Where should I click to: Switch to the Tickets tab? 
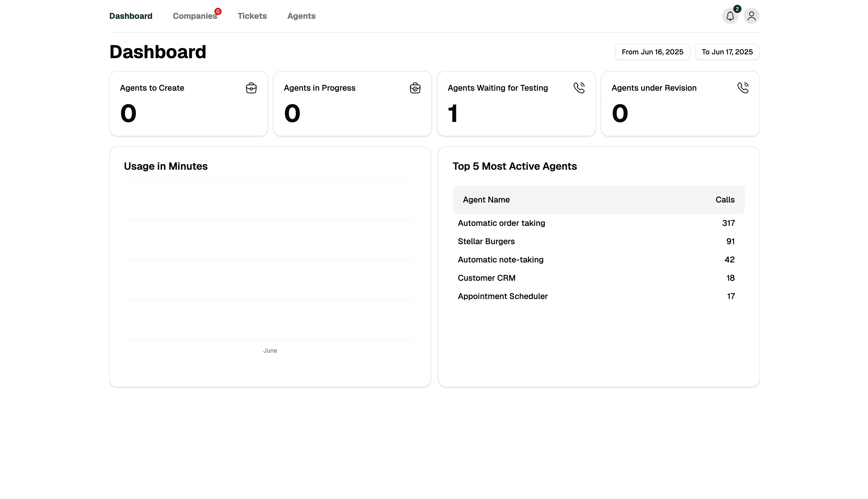point(252,16)
